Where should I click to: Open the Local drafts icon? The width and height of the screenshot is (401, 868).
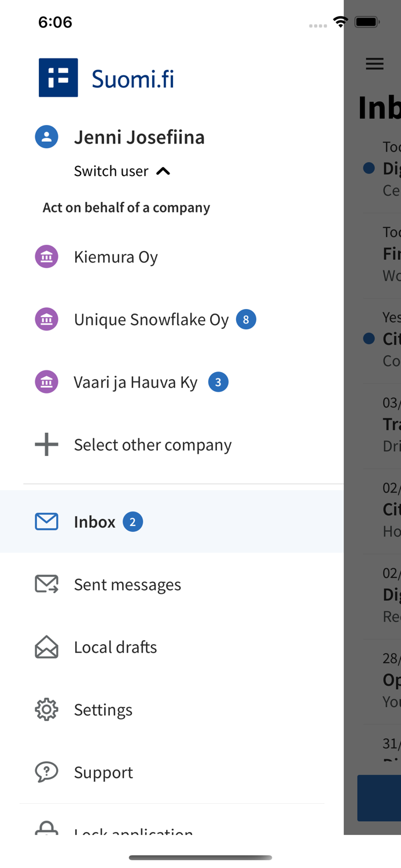coord(46,647)
